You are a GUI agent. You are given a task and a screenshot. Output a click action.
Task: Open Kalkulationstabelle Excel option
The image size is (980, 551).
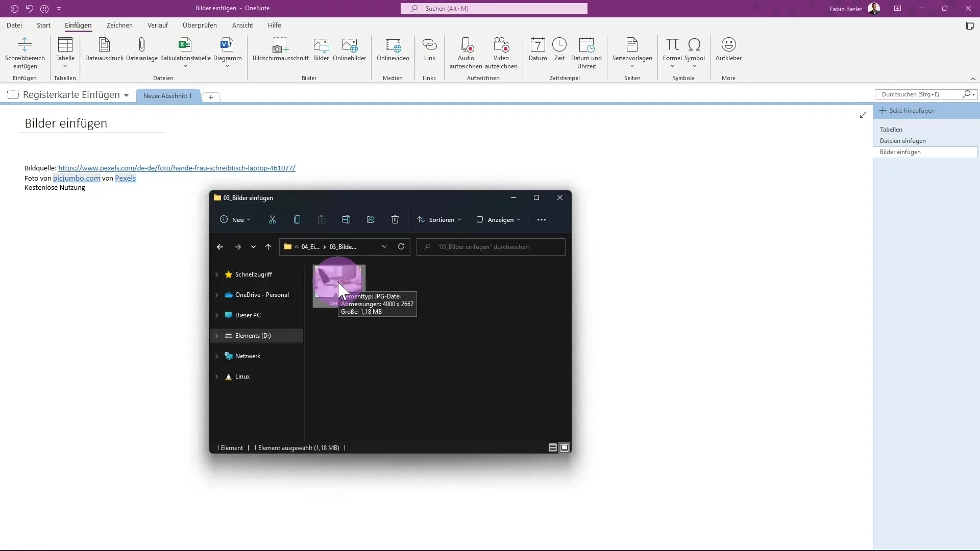click(185, 53)
